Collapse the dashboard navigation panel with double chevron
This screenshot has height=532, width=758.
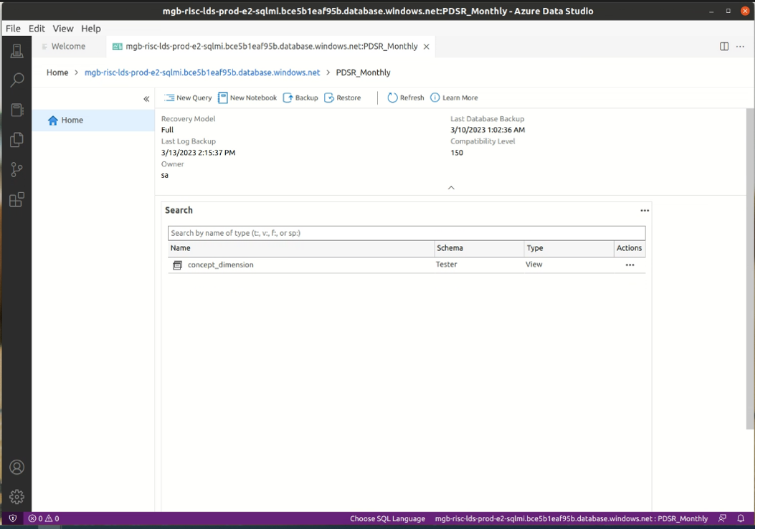146,99
